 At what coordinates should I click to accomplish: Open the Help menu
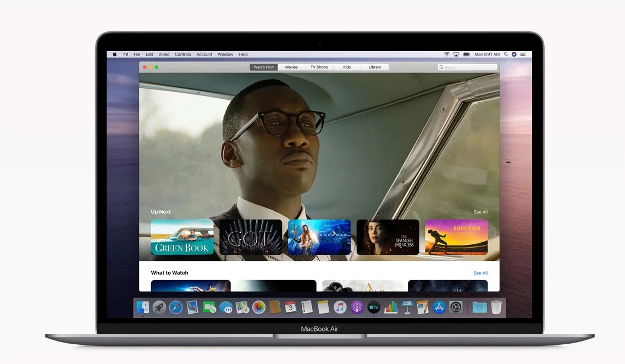(243, 54)
